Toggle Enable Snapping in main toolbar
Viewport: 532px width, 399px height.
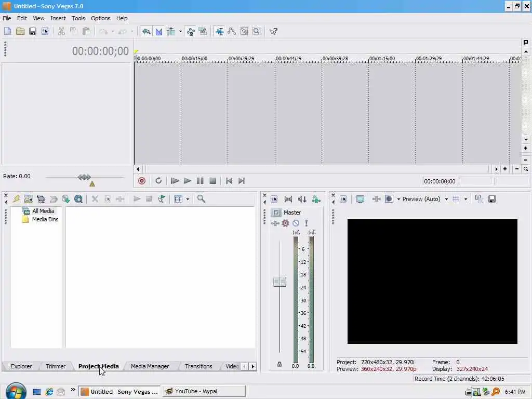click(x=146, y=32)
